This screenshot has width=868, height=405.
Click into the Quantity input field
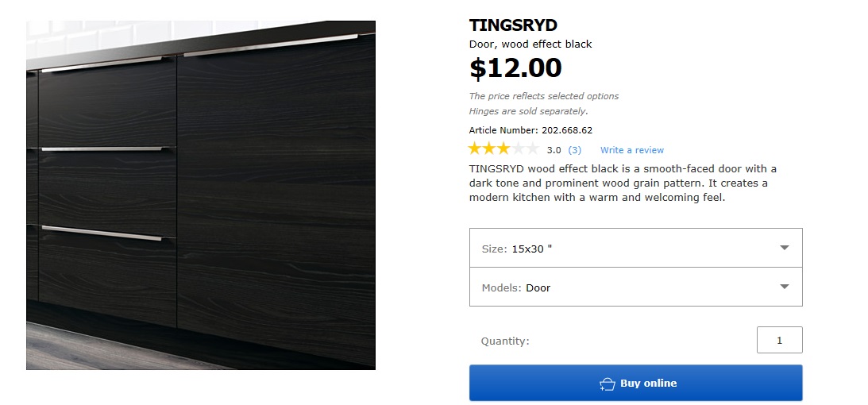point(779,340)
